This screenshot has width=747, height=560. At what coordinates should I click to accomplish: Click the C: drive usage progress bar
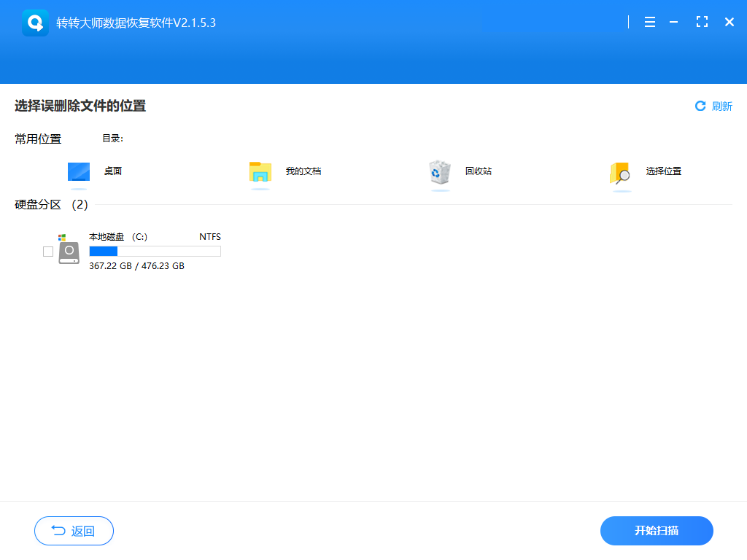click(x=155, y=252)
